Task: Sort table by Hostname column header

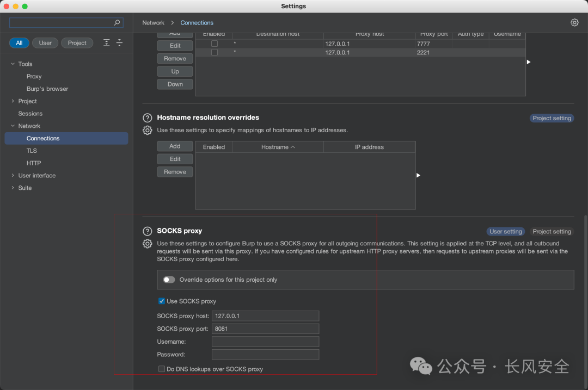Action: coord(278,147)
